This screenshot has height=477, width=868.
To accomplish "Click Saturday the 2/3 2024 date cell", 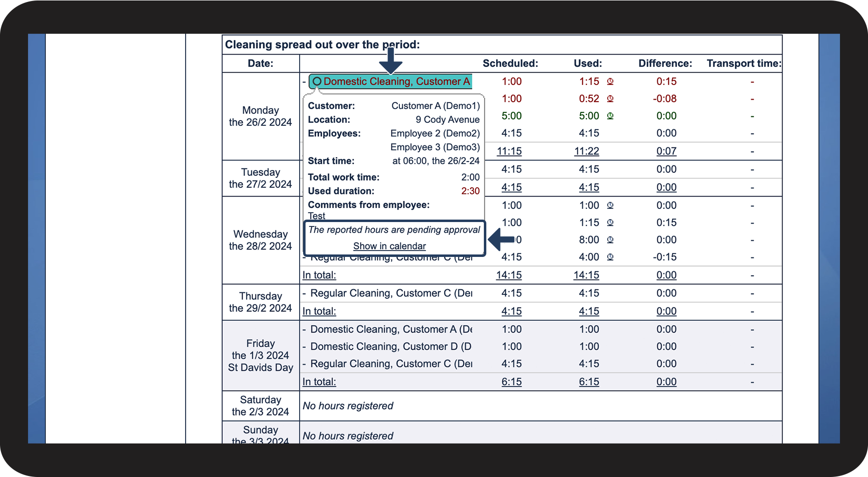I will click(260, 406).
